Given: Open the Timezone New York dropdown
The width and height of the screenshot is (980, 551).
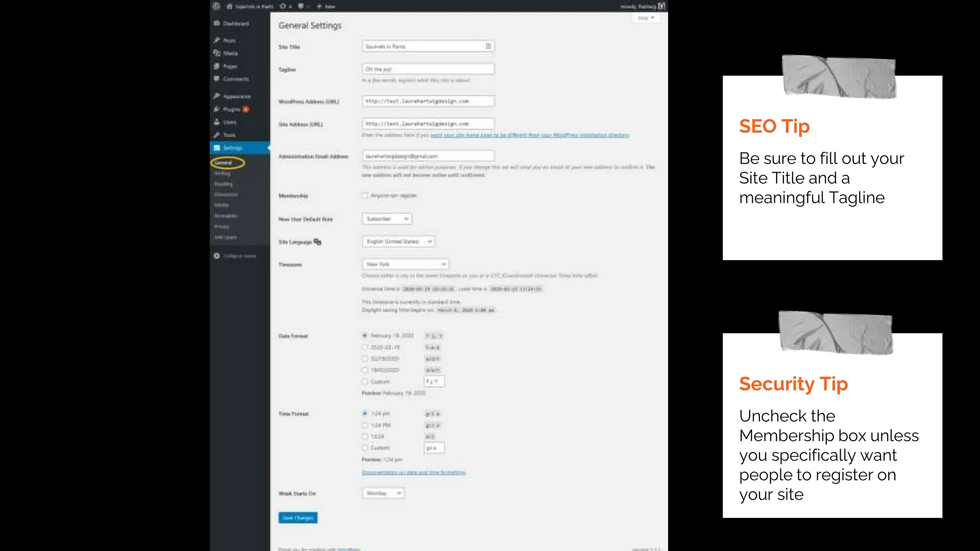Looking at the screenshot, I should click(x=405, y=264).
